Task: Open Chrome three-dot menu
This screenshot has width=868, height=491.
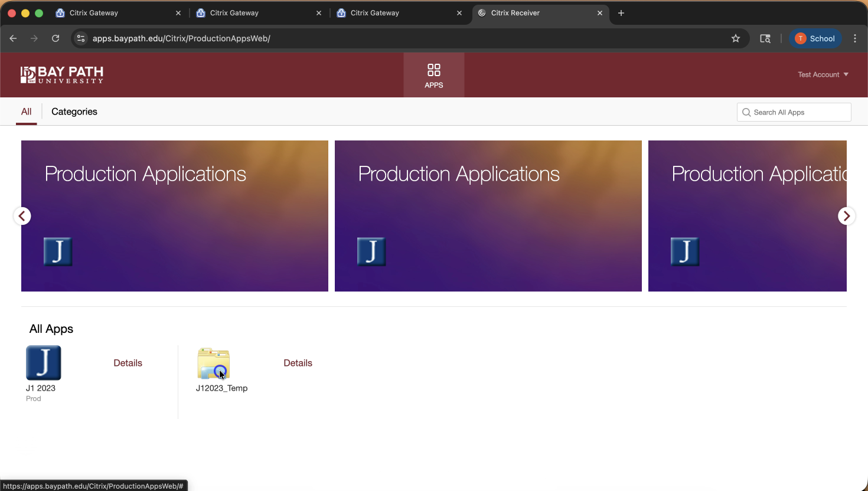Action: click(855, 38)
